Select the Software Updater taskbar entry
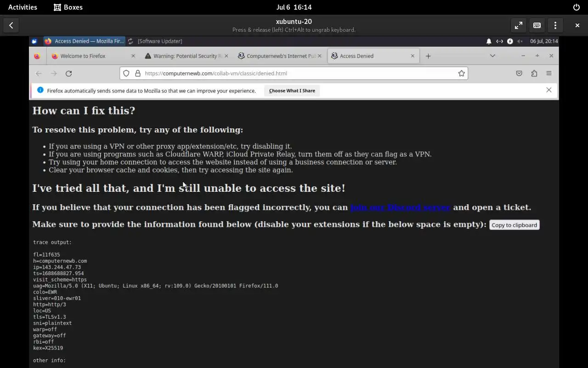The image size is (588, 368). pyautogui.click(x=155, y=41)
